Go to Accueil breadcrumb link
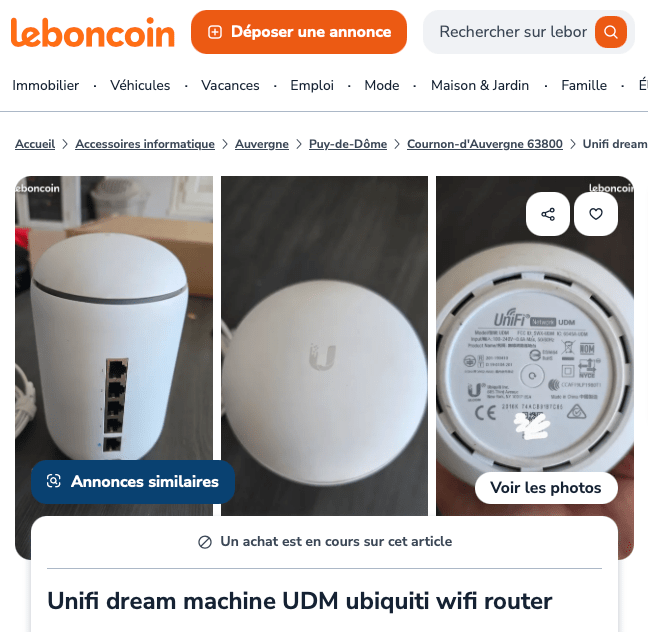The image size is (648, 632). pos(35,144)
